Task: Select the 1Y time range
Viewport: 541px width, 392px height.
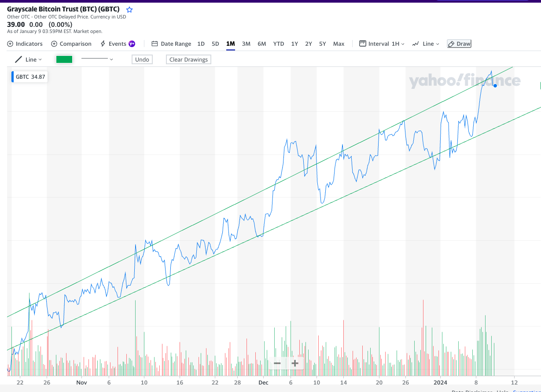Action: [294, 44]
